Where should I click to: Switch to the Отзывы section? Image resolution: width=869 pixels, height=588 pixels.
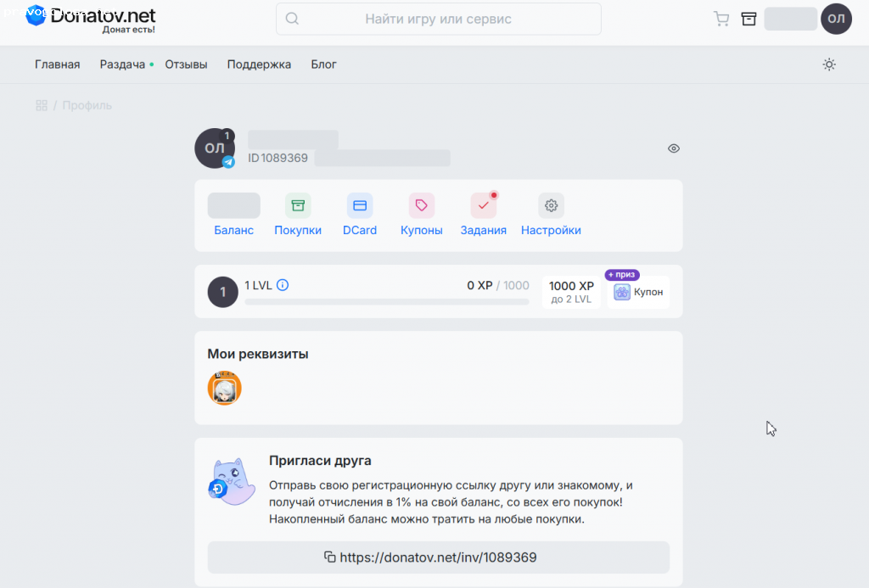coord(186,64)
